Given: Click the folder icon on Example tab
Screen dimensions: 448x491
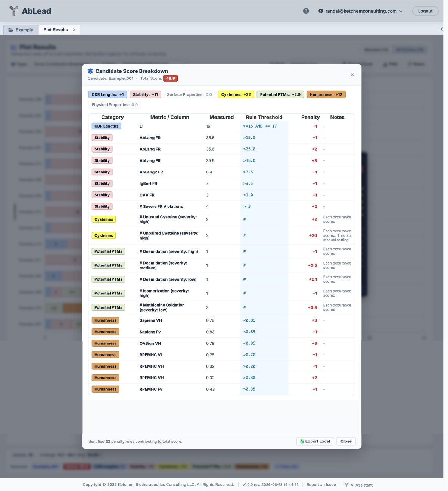Looking at the screenshot, I should 11,30.
